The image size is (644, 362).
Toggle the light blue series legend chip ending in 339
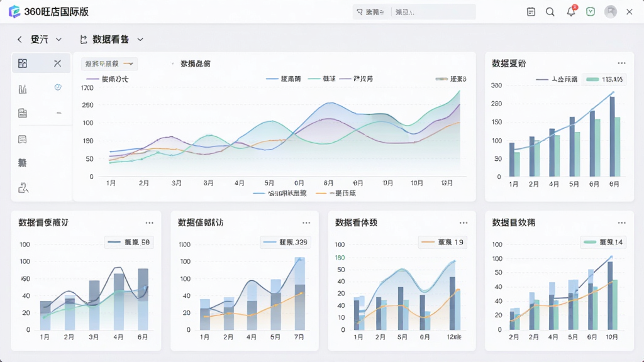pyautogui.click(x=286, y=243)
